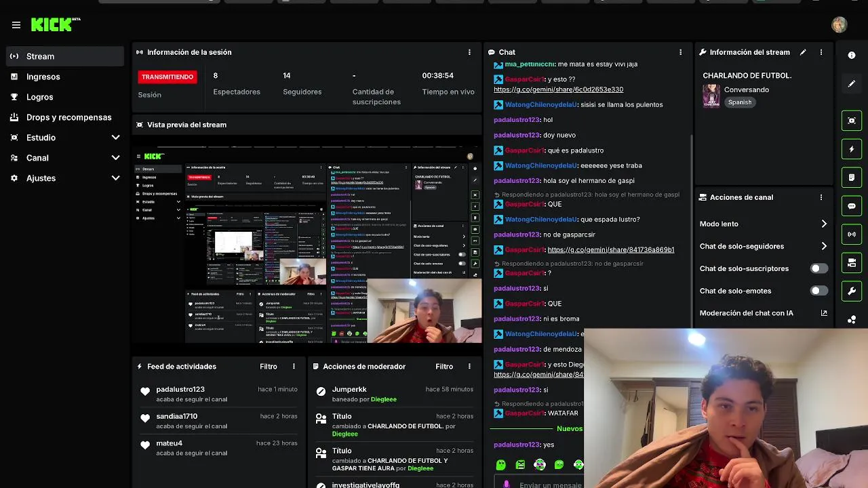This screenshot has height=488, width=868.
Task: Open three-dot menu of the Chat panel
Action: coord(681,52)
